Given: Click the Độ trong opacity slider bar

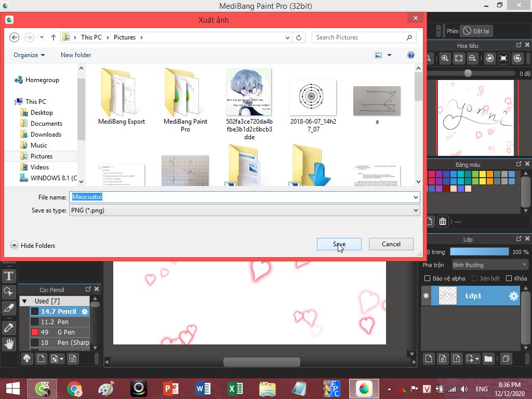Looking at the screenshot, I should pyautogui.click(x=479, y=251).
